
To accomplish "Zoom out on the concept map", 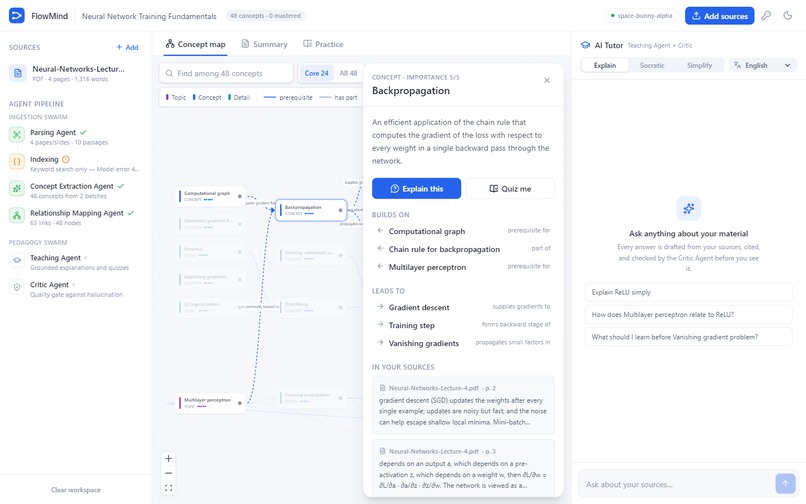I will 168,473.
